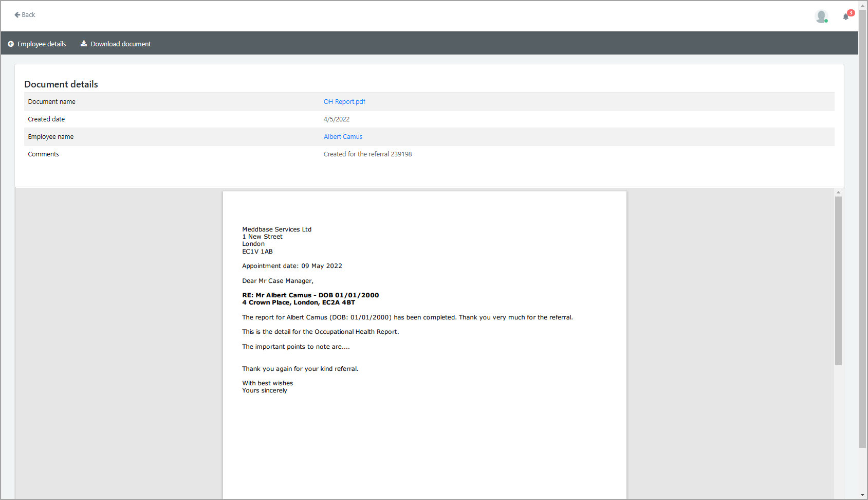868x500 pixels.
Task: Select Download document in toolbar
Action: click(121, 44)
